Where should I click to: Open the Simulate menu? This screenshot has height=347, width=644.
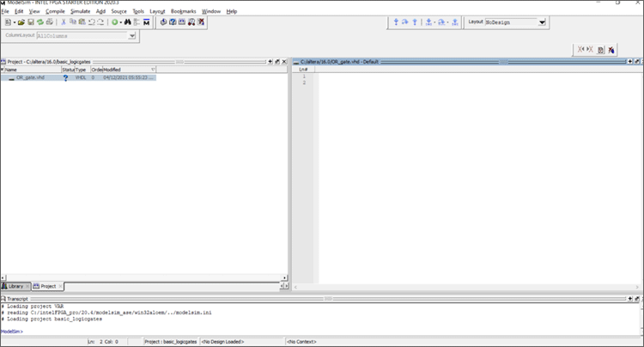point(80,11)
